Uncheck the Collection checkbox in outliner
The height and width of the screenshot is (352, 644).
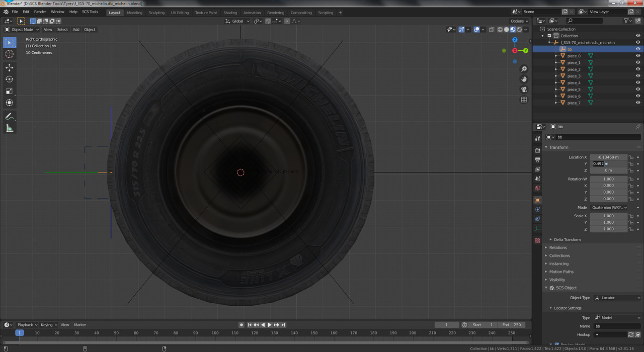[x=549, y=36]
